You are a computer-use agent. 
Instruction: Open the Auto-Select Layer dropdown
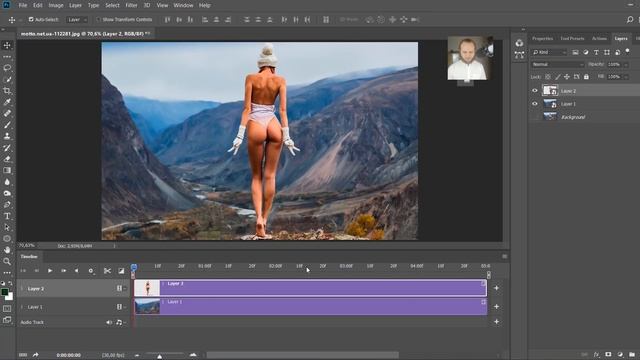pos(77,20)
